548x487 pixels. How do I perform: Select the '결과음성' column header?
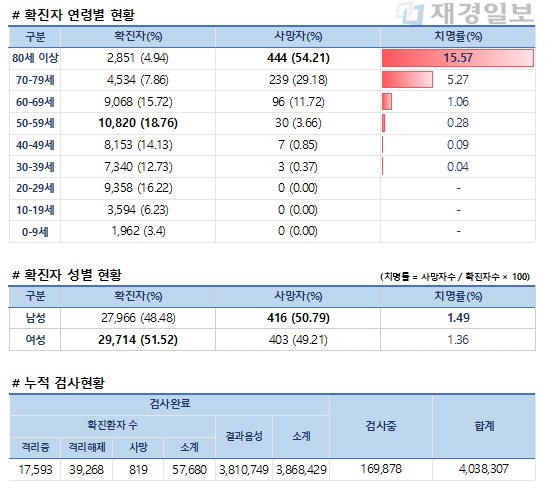point(244,436)
